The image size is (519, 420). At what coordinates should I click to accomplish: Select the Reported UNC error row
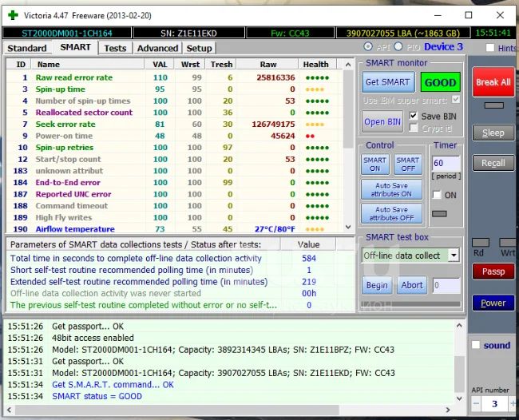(174, 194)
